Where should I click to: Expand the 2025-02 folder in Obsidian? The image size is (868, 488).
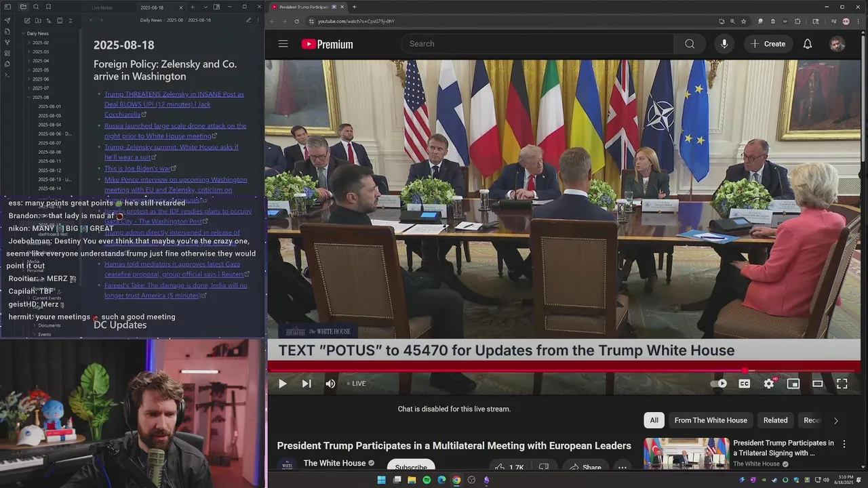pyautogui.click(x=40, y=43)
